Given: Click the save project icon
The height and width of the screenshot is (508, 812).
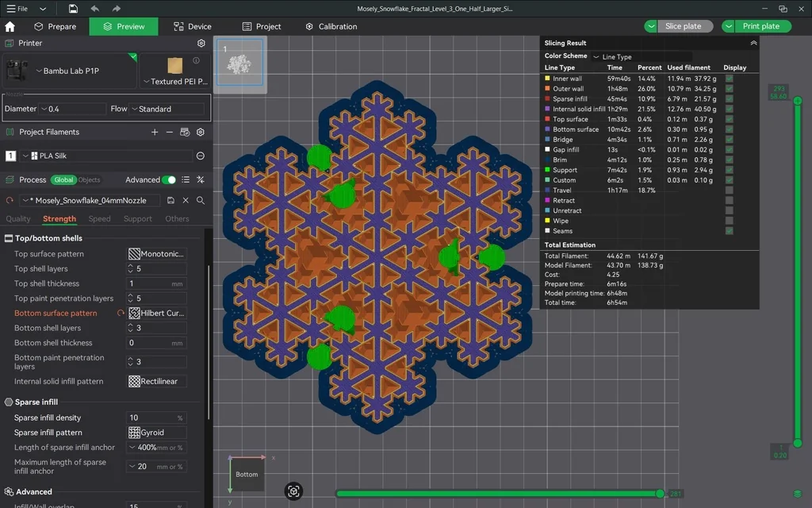Looking at the screenshot, I should (73, 9).
